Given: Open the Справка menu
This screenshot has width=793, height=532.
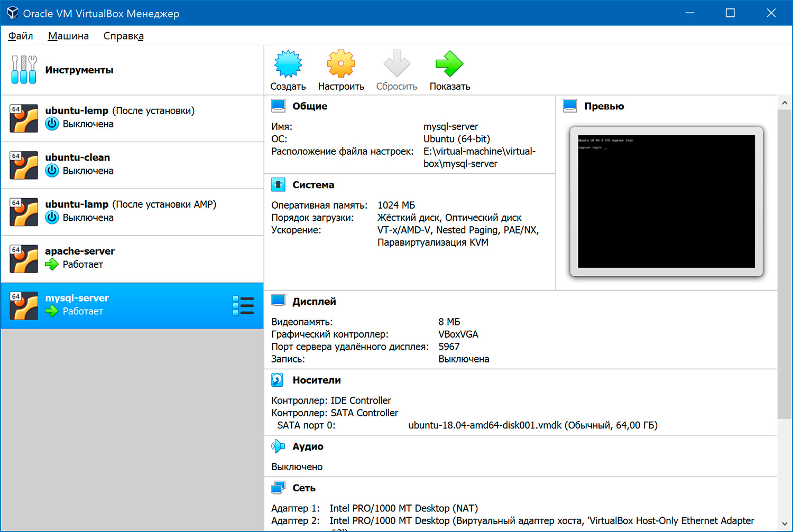Looking at the screenshot, I should (x=124, y=36).
